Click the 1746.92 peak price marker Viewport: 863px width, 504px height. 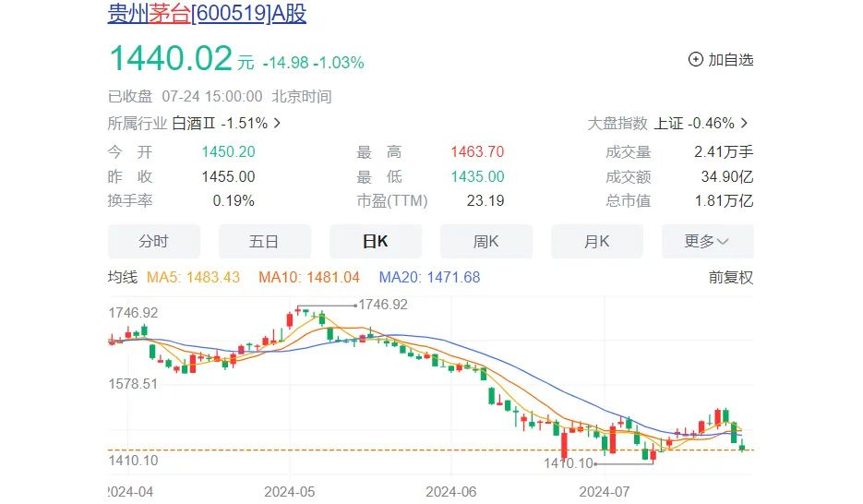(x=382, y=304)
